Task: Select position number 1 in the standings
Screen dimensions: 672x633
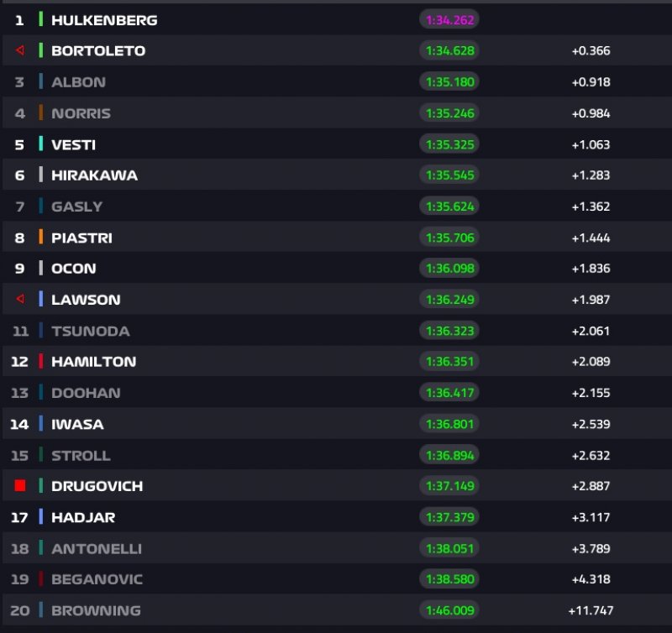Action: pyautogui.click(x=19, y=20)
